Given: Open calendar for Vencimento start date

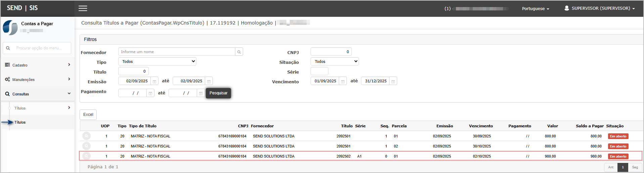Looking at the screenshot, I should 343,81.
